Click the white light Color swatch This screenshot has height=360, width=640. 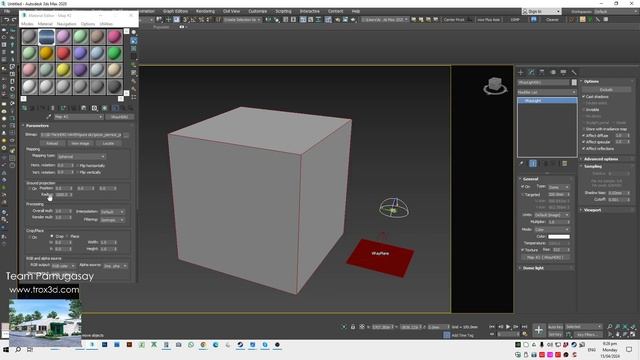coord(559,236)
